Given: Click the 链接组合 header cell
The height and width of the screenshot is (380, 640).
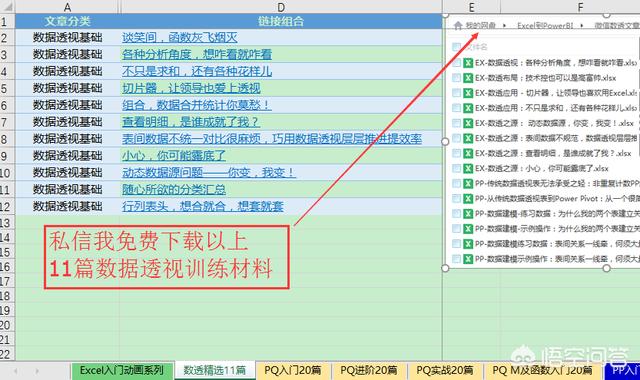Looking at the screenshot, I should (x=281, y=21).
